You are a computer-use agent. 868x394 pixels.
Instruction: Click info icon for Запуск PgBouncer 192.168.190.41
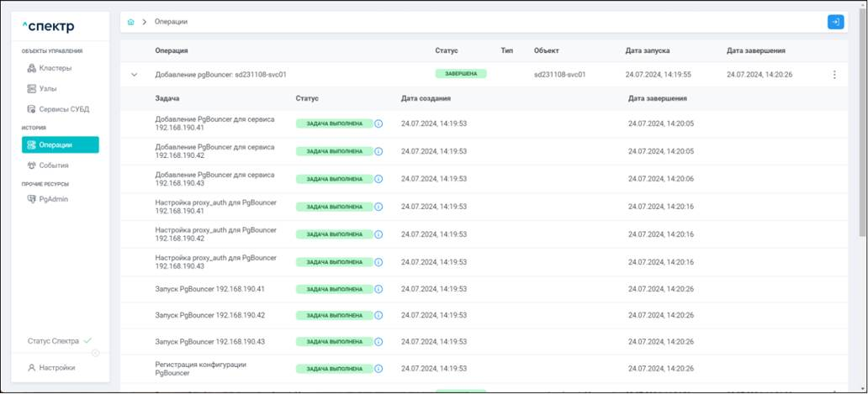click(378, 289)
